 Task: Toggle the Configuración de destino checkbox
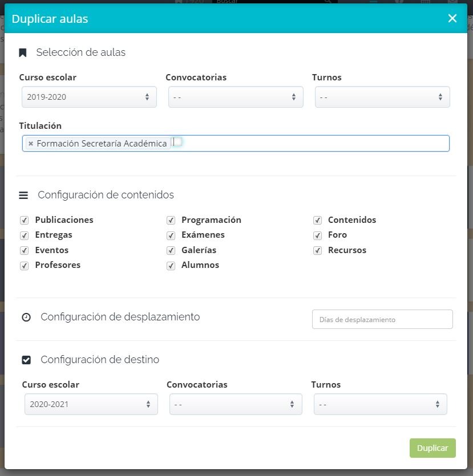point(26,360)
